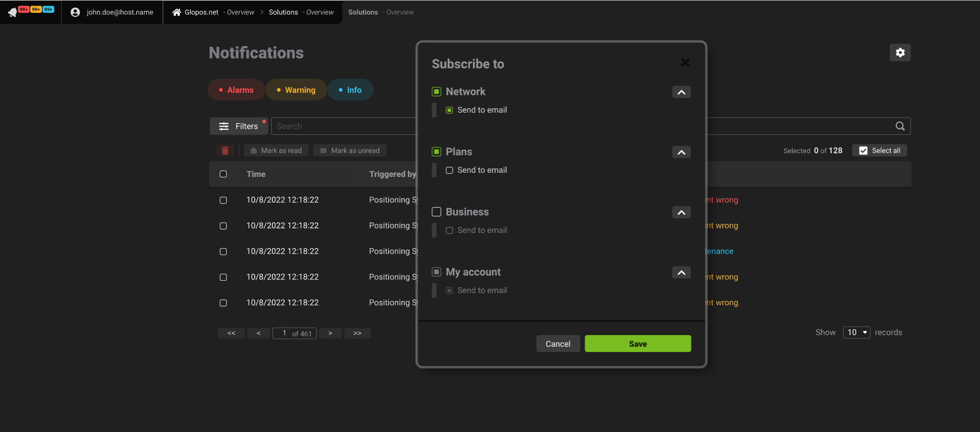Click the Glopos.net home icon

pos(177,12)
